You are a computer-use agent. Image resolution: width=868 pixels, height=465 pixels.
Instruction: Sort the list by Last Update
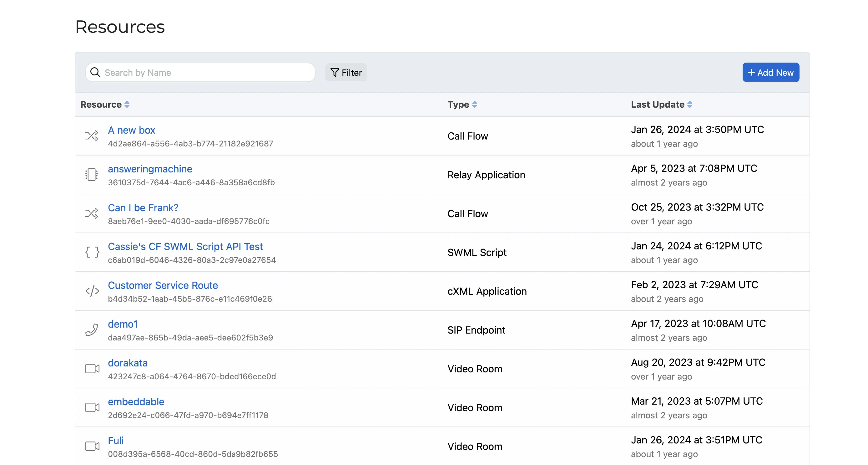tap(689, 105)
